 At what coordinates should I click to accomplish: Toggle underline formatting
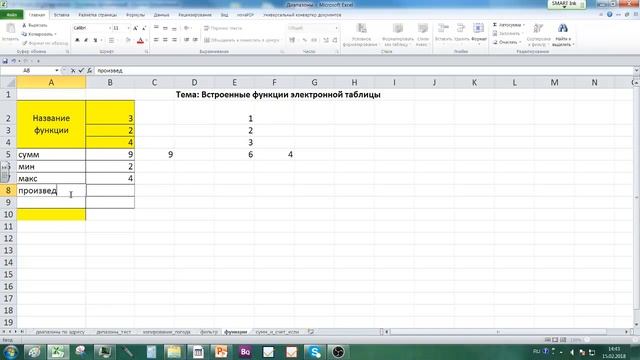click(95, 40)
